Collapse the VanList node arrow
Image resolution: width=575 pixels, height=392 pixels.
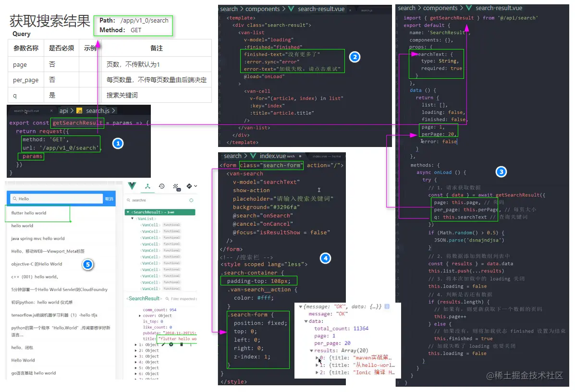(133, 219)
